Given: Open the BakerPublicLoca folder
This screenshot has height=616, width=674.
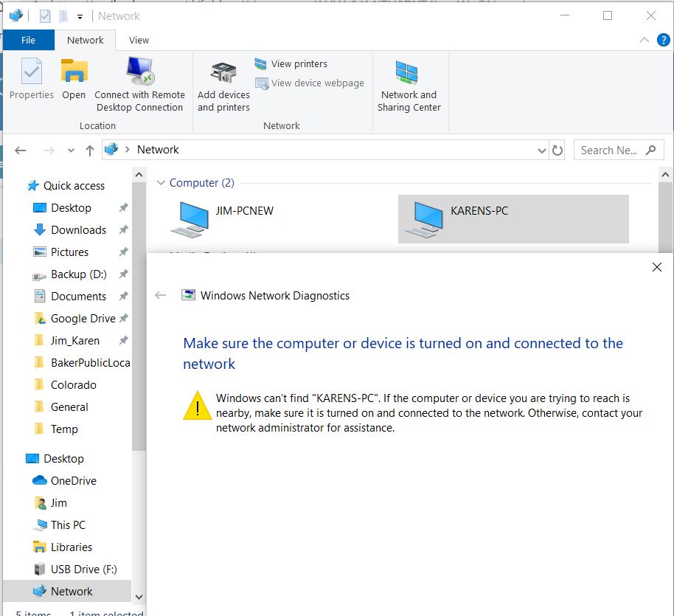Looking at the screenshot, I should [90, 363].
